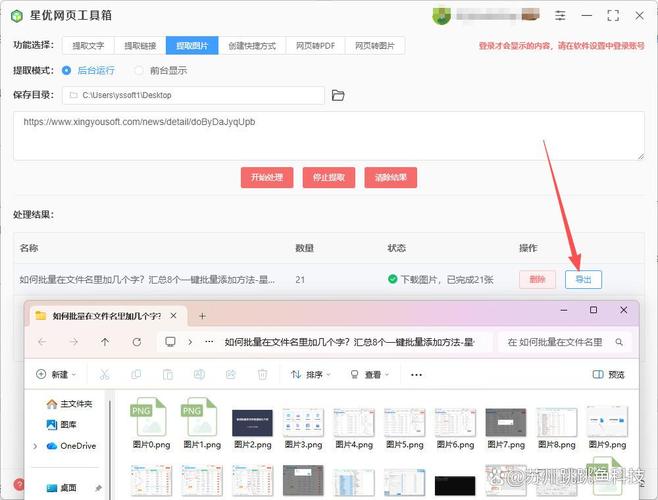Switch to 提取链接 tab
The image size is (658, 500).
tap(140, 46)
